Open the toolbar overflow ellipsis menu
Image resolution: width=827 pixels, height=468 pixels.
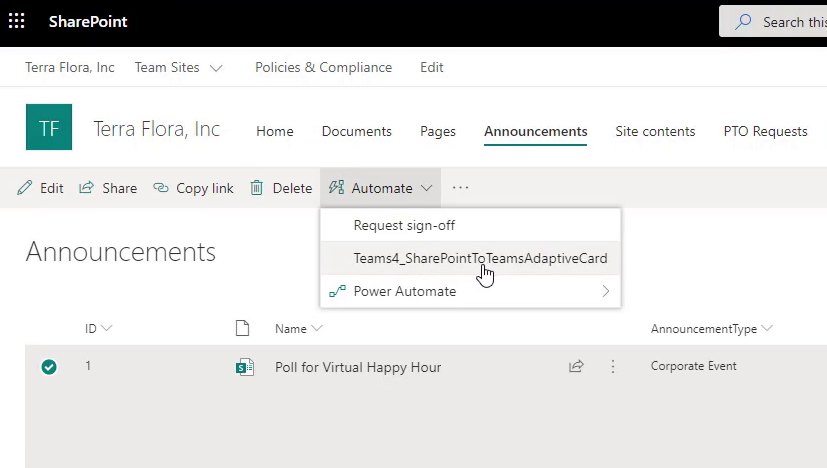(x=460, y=188)
